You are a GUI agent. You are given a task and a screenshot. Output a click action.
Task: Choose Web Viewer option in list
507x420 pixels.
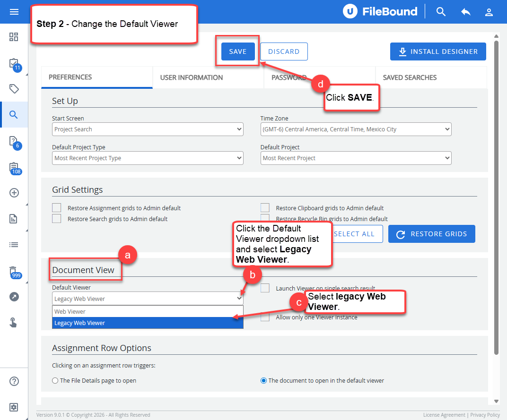148,311
